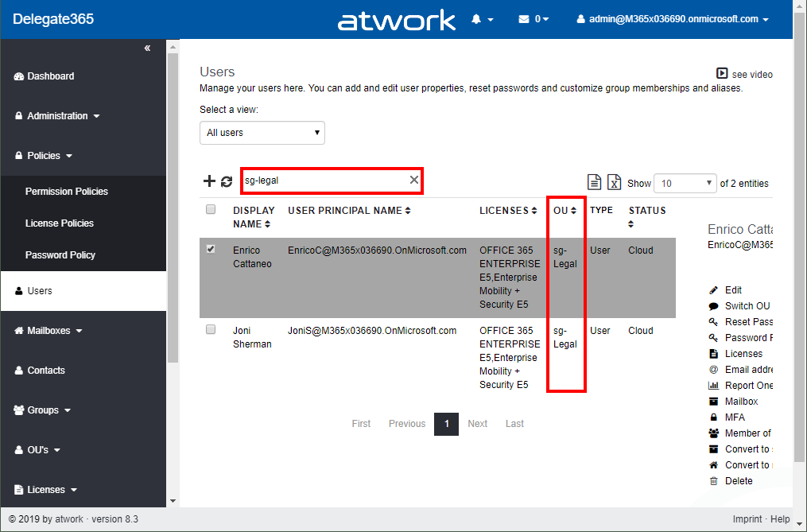Uncheck Enrico Cattaneo's row checkbox

[x=211, y=249]
